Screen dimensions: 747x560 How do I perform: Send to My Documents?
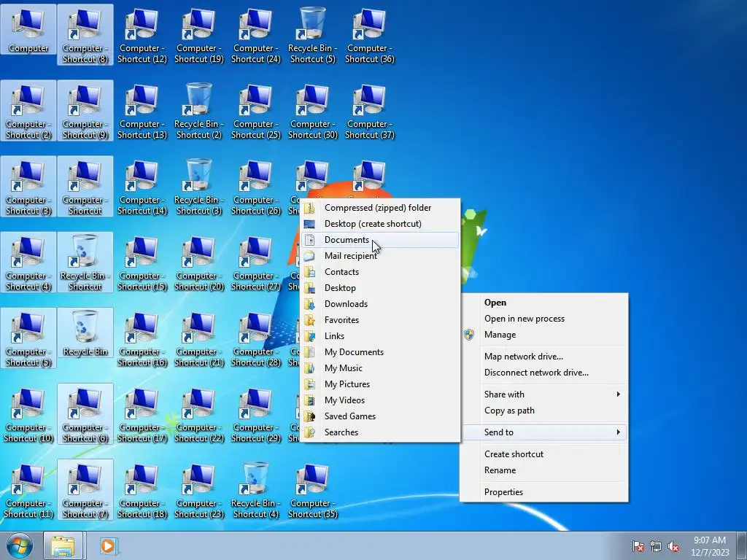click(379, 352)
